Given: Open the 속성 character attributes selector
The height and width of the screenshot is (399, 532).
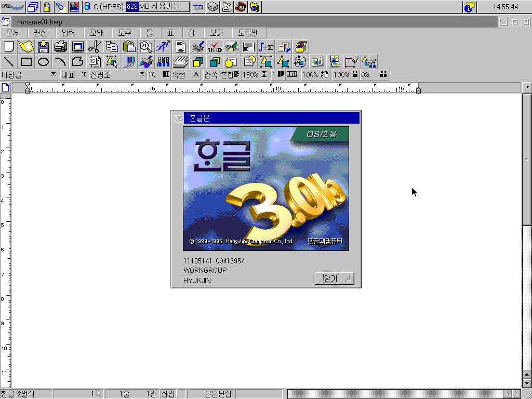Looking at the screenshot, I should (186, 75).
